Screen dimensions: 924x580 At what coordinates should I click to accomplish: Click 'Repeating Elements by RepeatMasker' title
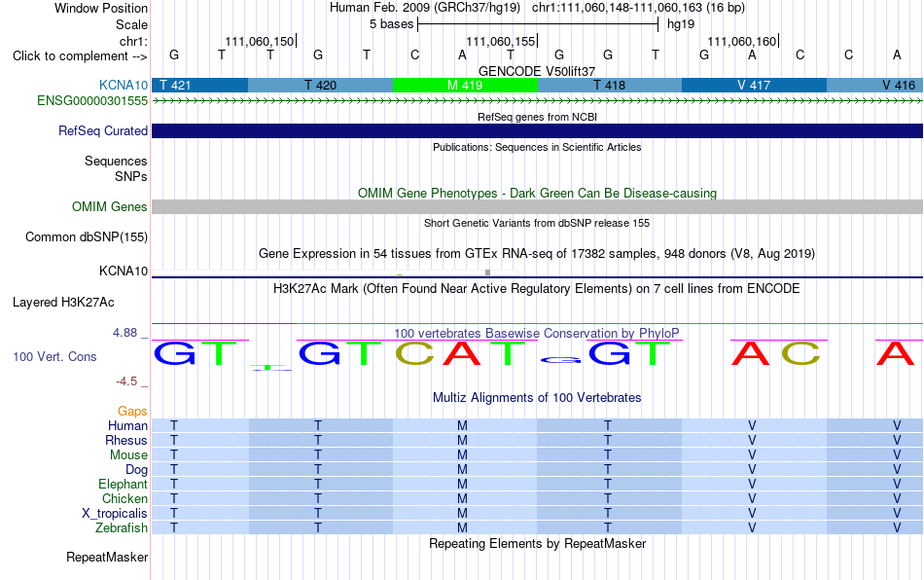[537, 543]
